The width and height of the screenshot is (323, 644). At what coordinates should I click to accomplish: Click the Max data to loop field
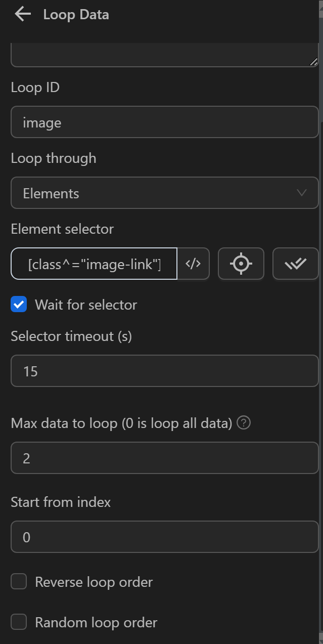(164, 458)
